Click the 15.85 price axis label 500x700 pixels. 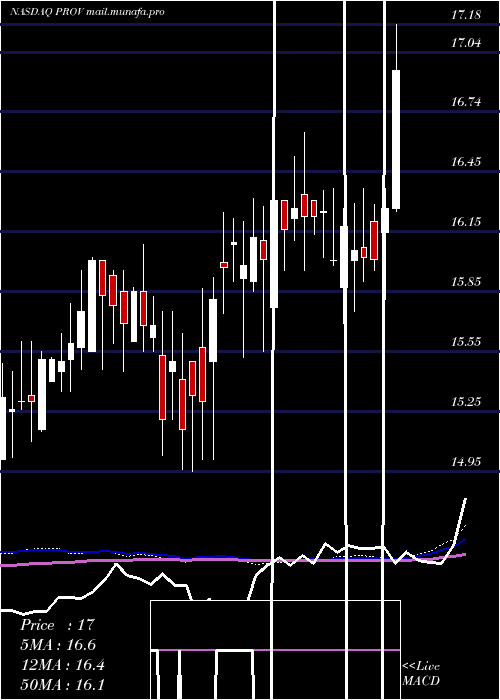[466, 282]
